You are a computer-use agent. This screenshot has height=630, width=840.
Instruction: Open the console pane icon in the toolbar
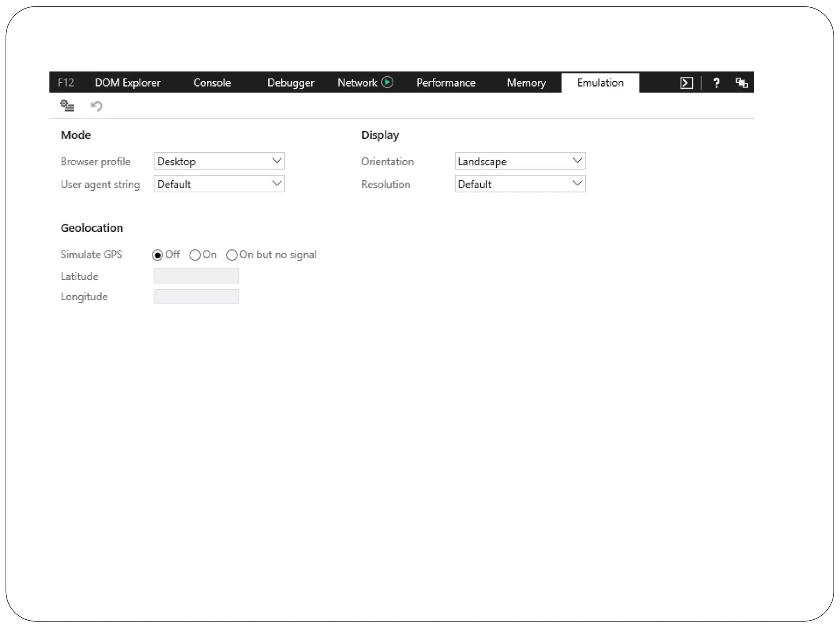(686, 83)
